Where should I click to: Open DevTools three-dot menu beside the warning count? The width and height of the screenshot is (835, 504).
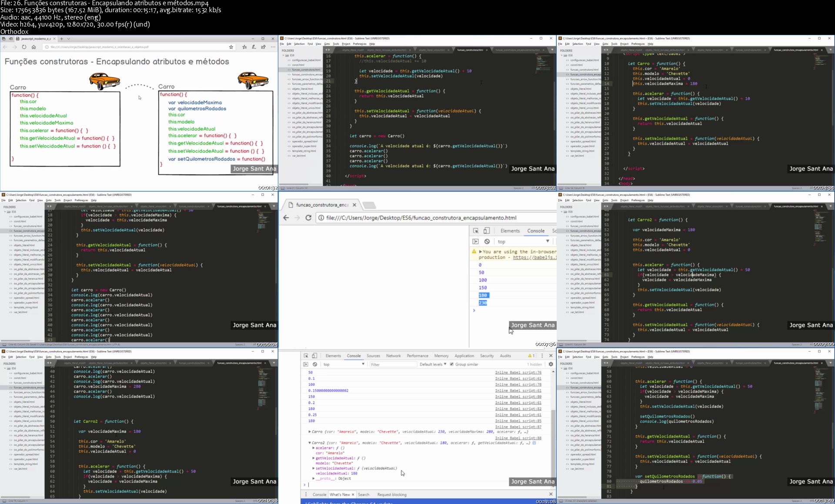pyautogui.click(x=542, y=355)
